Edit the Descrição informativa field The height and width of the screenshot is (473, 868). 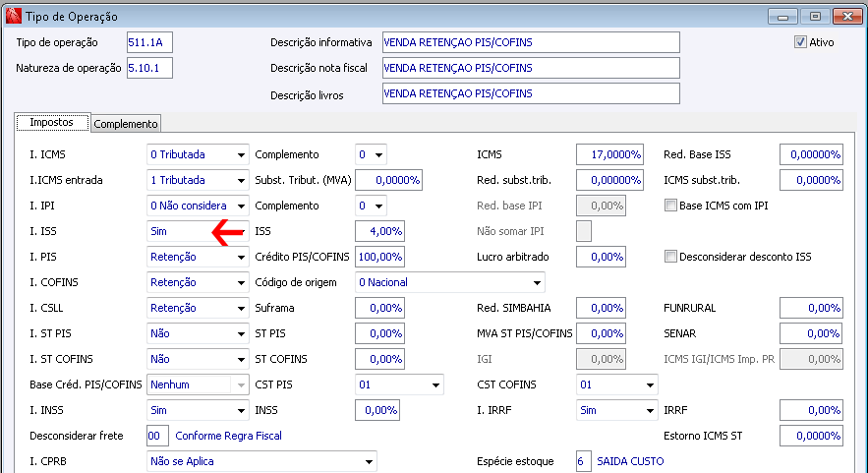pyautogui.click(x=531, y=42)
